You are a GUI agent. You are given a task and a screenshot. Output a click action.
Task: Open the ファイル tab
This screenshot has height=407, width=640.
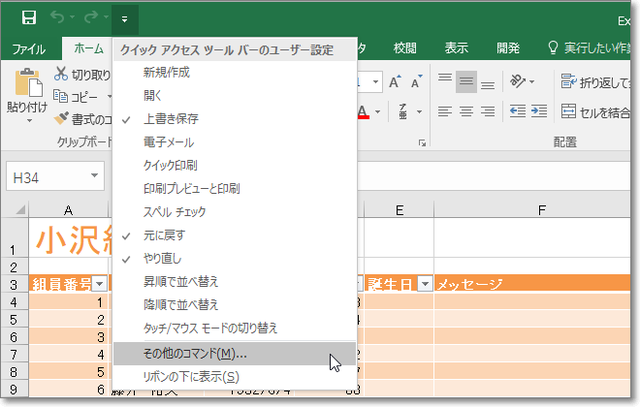[28, 47]
